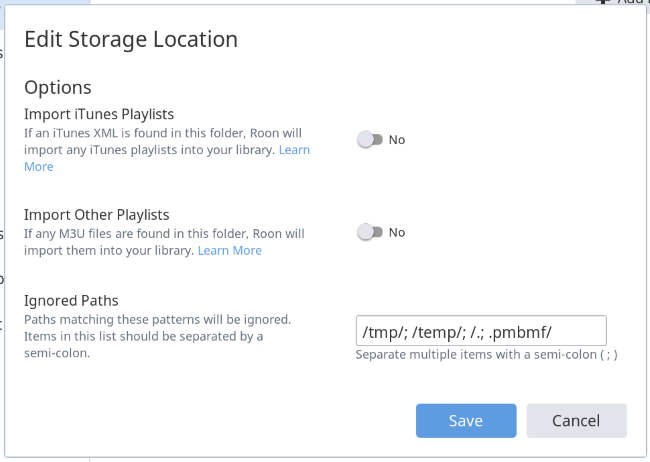Toggle Import Other Playlists switch

370,232
